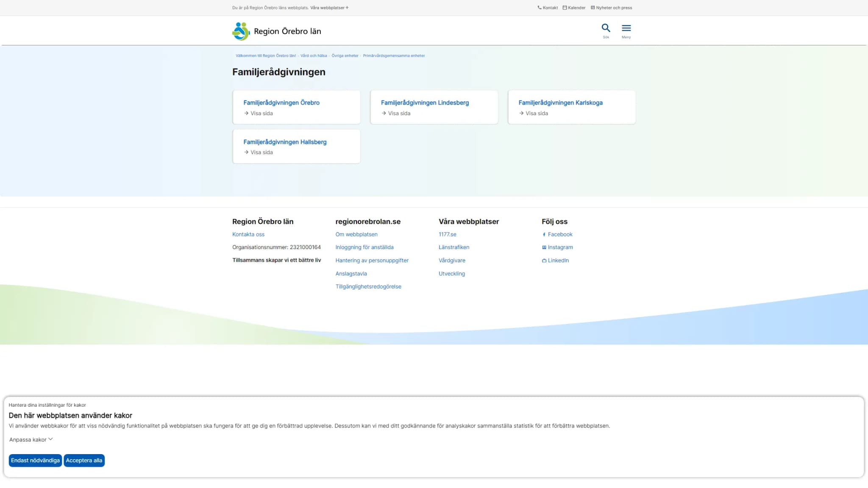The image size is (868, 488).
Task: Open Länstrafiken link
Action: [x=454, y=247]
